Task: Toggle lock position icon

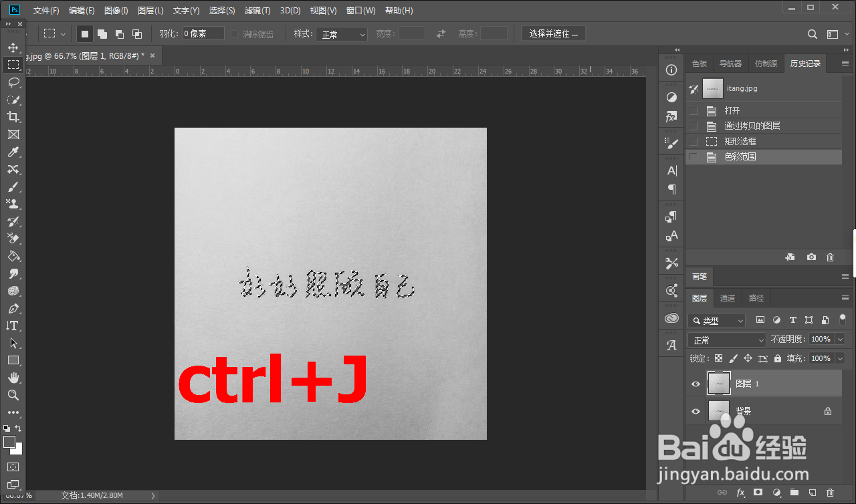Action: (748, 358)
